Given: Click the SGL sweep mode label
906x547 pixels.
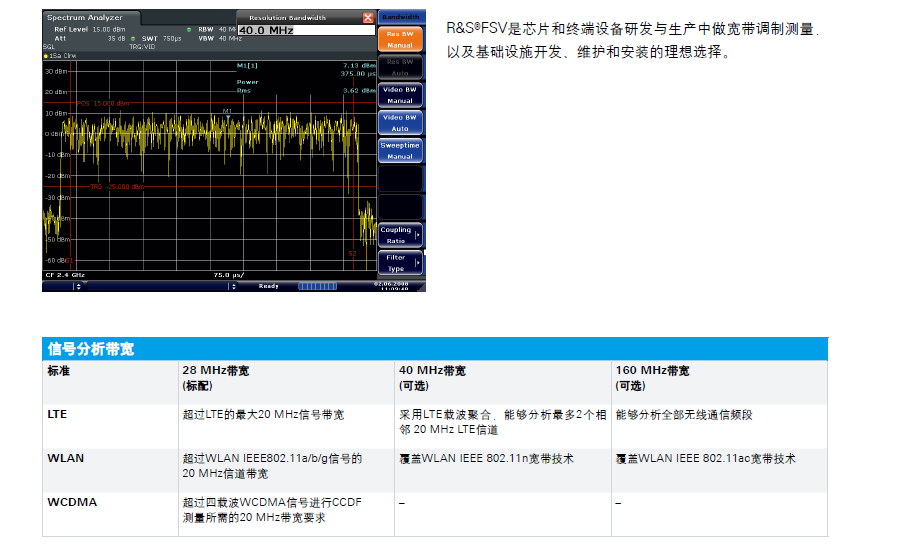Looking at the screenshot, I should 49,47.
